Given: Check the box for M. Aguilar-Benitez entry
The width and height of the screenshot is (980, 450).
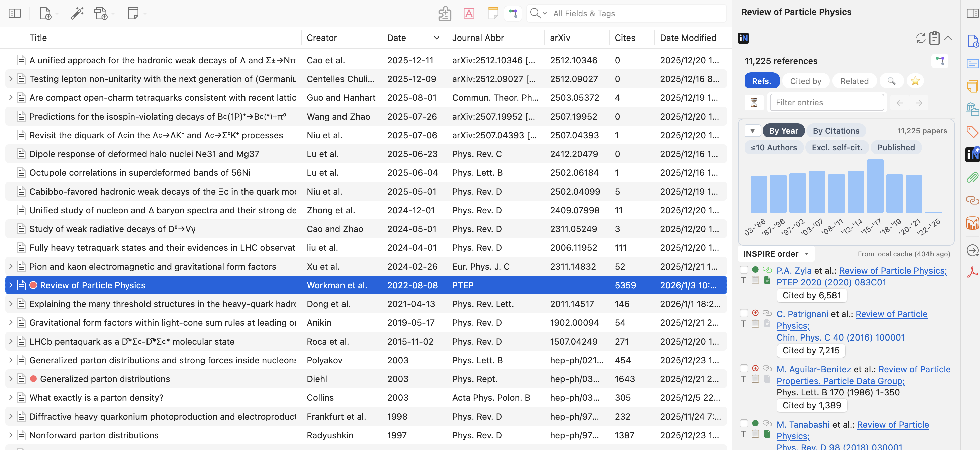Looking at the screenshot, I should (x=744, y=369).
